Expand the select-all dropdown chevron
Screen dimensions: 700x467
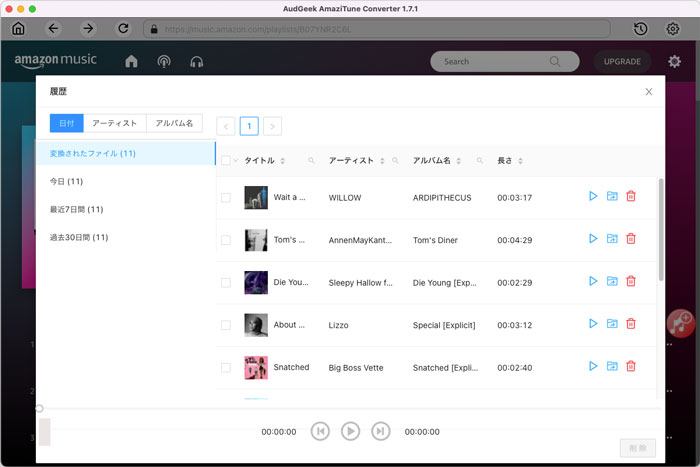tap(236, 161)
